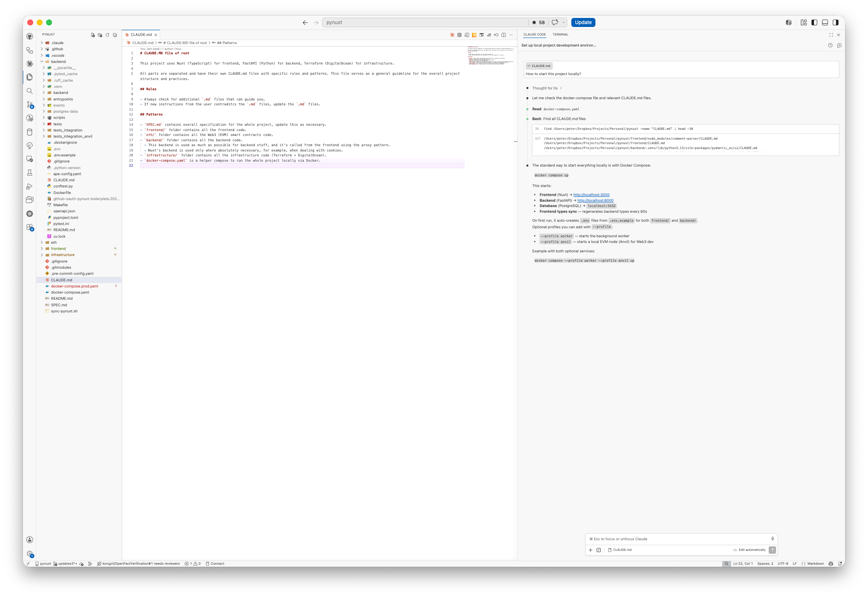This screenshot has height=597, width=868.
Task: Open Source Control view with badge
Action: pyautogui.click(x=30, y=105)
